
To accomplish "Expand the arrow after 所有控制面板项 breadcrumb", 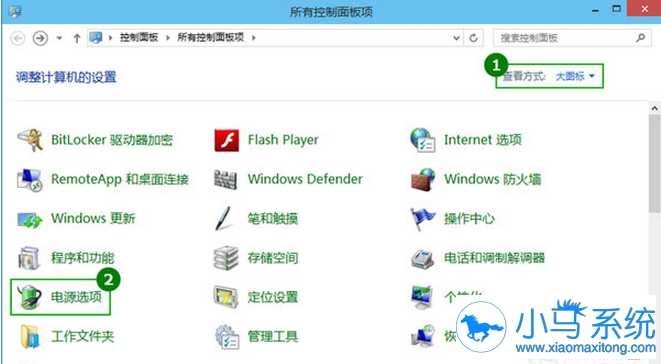I will pos(254,38).
